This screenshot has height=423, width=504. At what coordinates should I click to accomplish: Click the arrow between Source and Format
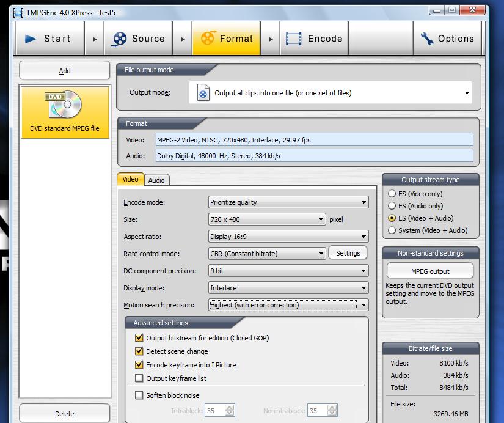tap(183, 39)
